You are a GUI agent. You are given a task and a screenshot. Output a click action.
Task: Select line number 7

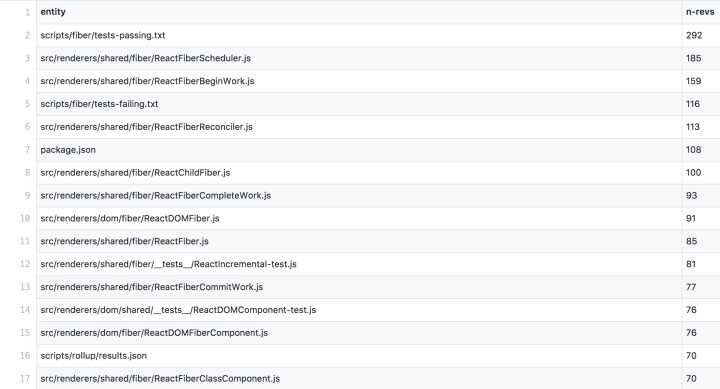pos(27,150)
